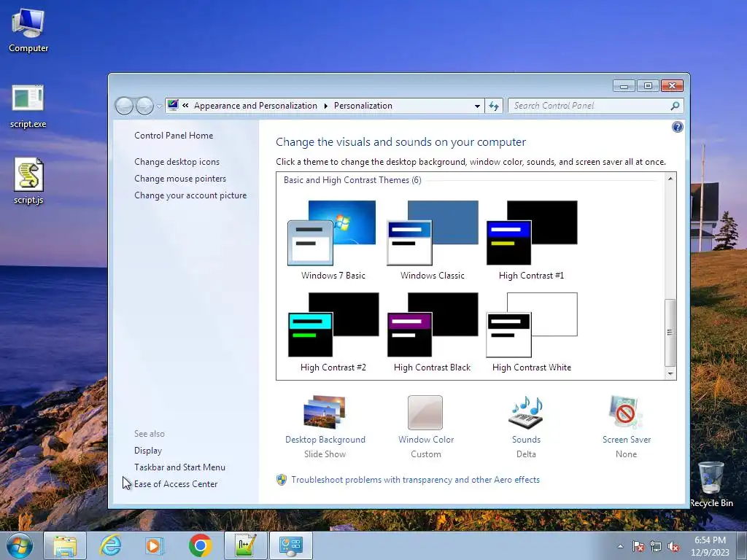747x560 pixels.
Task: Click the search magnifier icon
Action: [x=675, y=106]
